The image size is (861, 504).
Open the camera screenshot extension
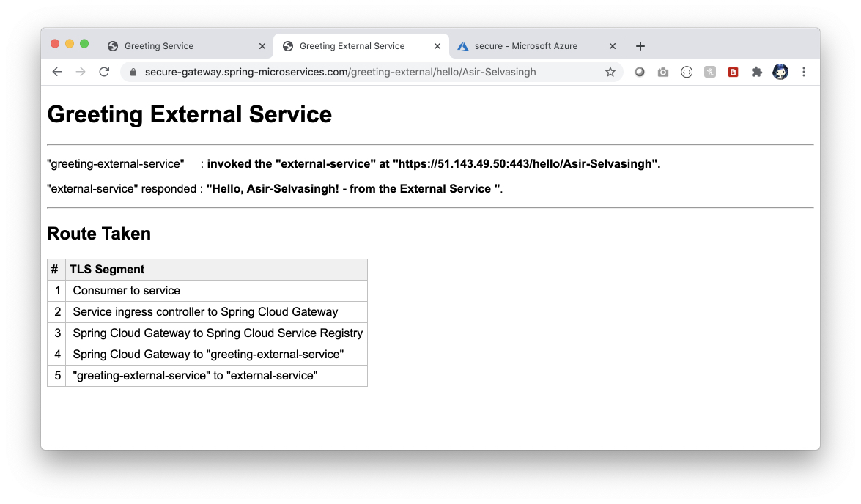click(x=662, y=72)
